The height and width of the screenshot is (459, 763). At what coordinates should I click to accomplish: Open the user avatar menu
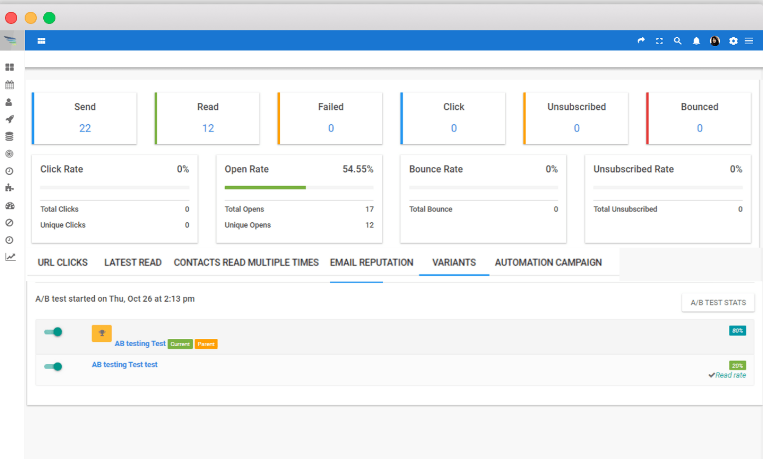715,41
